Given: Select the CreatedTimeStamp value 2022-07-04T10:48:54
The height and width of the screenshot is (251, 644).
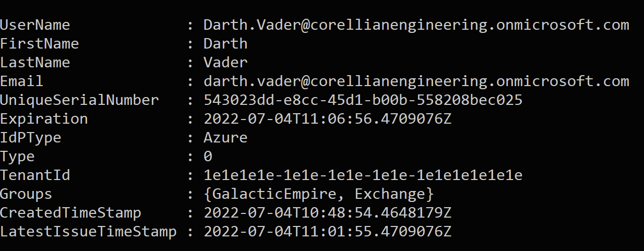Looking at the screenshot, I should [x=327, y=213].
